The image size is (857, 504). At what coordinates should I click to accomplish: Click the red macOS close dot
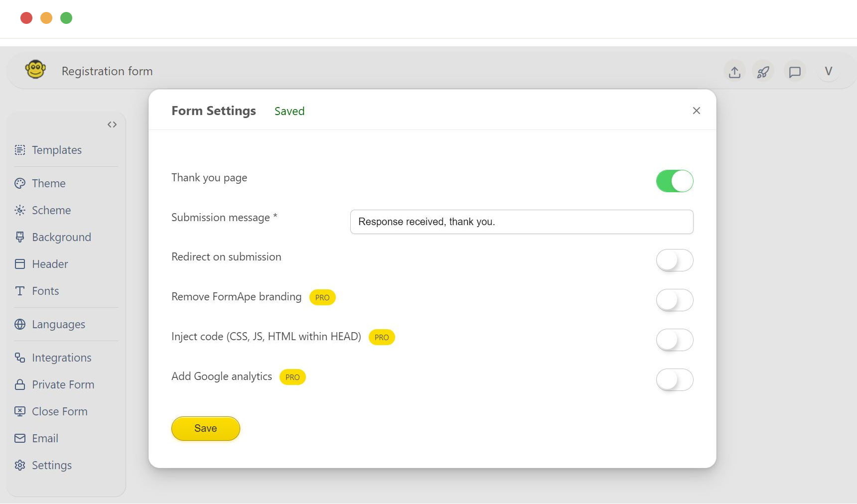[x=26, y=18]
